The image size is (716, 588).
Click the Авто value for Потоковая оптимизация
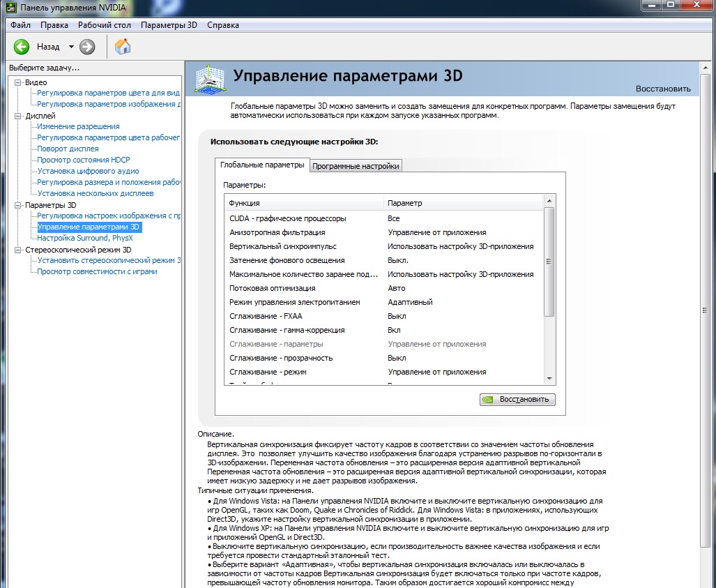[x=397, y=288]
